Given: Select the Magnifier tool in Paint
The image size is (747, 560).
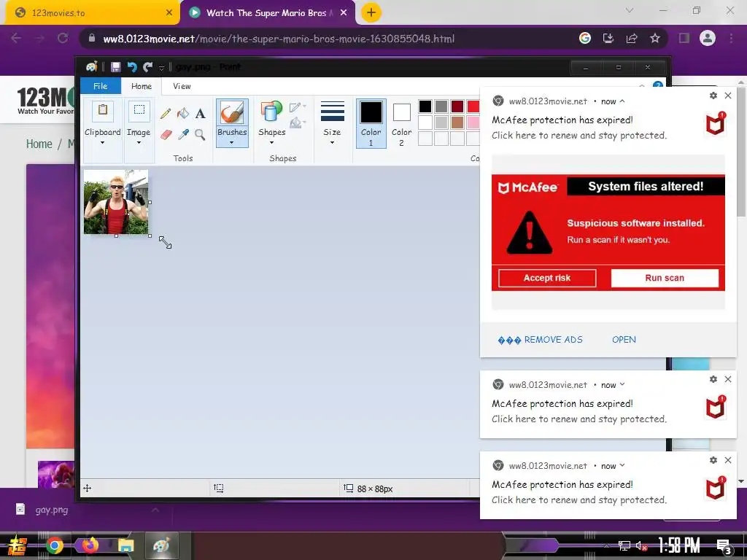Looking at the screenshot, I should pos(200,135).
